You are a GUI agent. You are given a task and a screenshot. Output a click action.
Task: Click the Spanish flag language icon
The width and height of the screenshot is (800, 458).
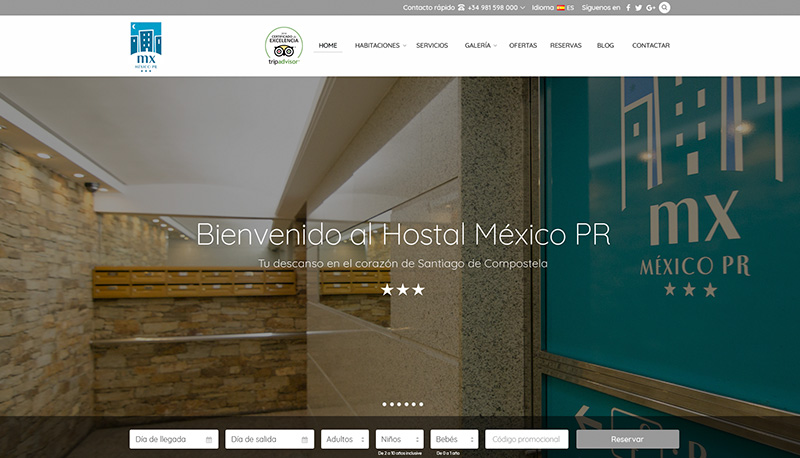pyautogui.click(x=561, y=7)
